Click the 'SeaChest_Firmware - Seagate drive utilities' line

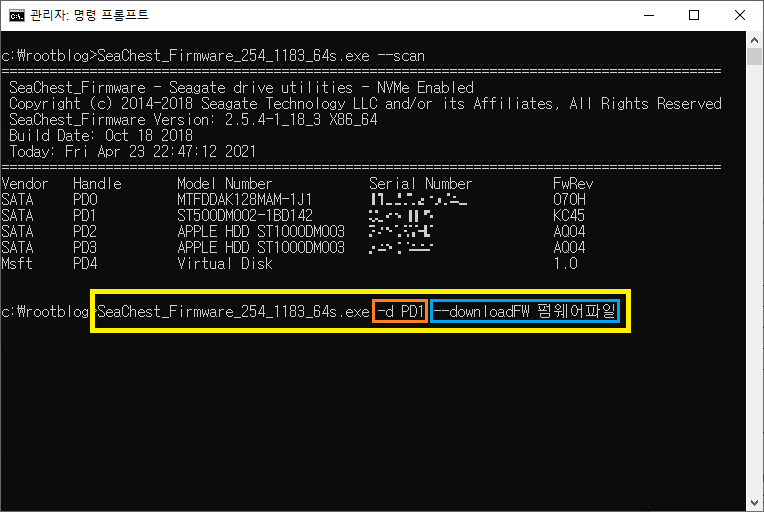pyautogui.click(x=241, y=88)
